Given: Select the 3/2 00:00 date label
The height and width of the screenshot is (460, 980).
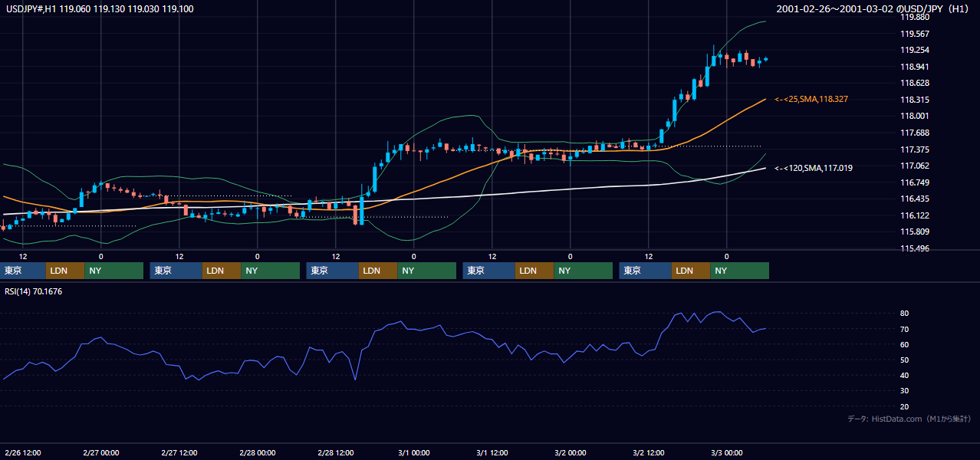Looking at the screenshot, I should tap(570, 453).
